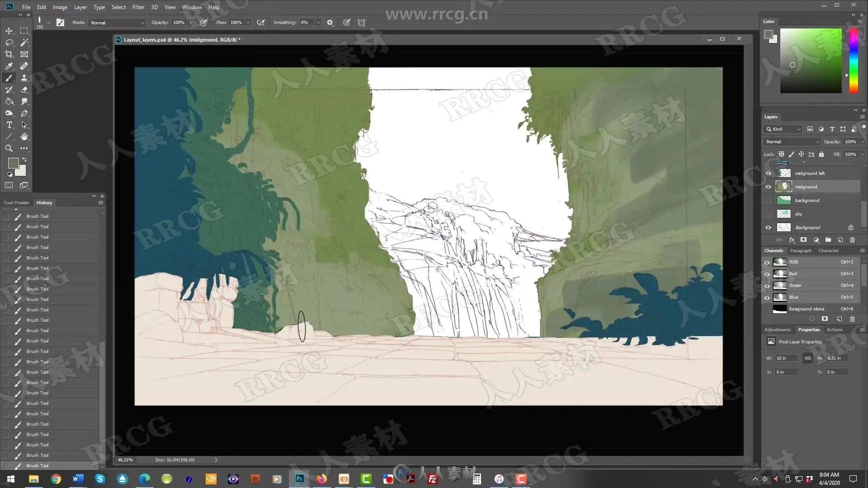This screenshot has height=488, width=868.
Task: Show the sky layer
Action: (768, 214)
